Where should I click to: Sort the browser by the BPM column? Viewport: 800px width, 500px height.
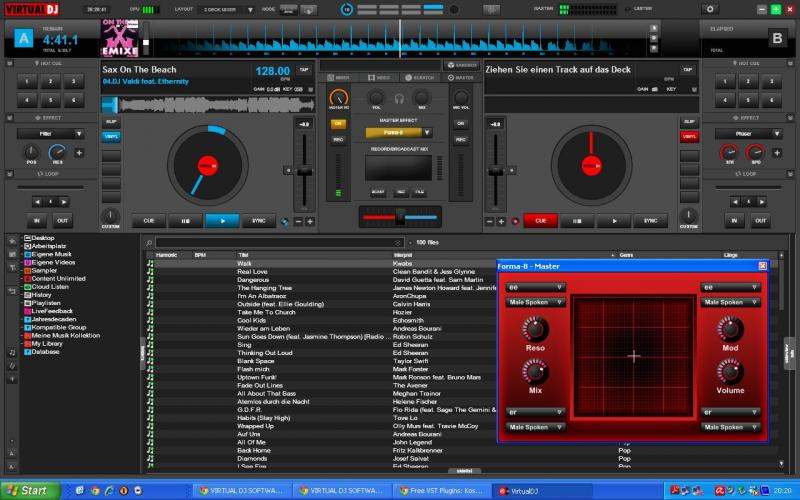199,255
